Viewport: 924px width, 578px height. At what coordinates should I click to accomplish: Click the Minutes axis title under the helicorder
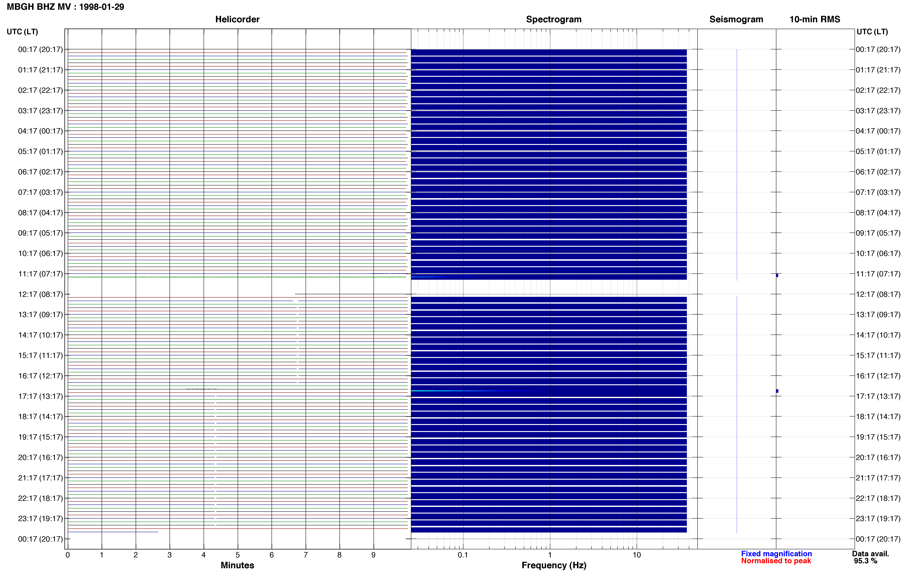[x=237, y=565]
